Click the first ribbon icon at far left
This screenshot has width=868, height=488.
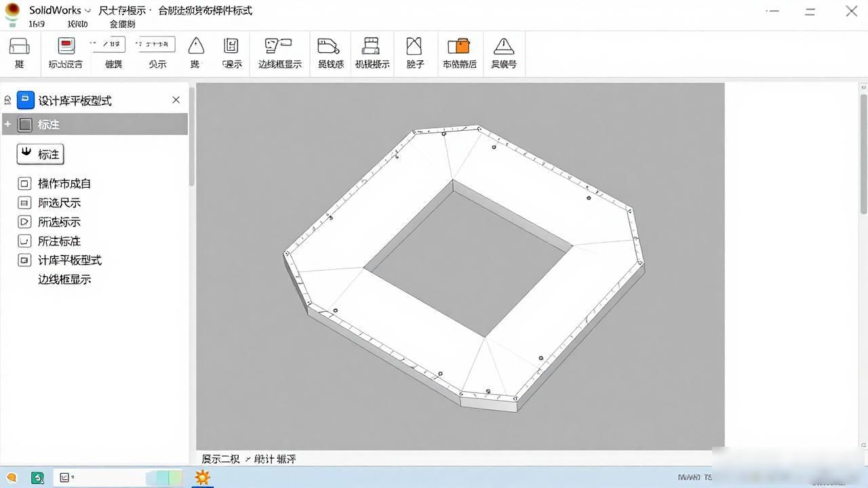pos(19,46)
